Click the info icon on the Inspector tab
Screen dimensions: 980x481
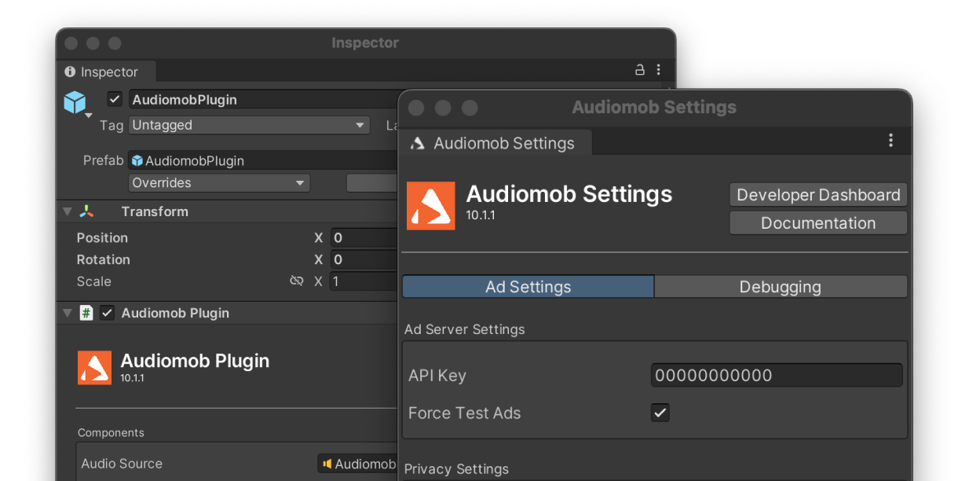[x=71, y=72]
